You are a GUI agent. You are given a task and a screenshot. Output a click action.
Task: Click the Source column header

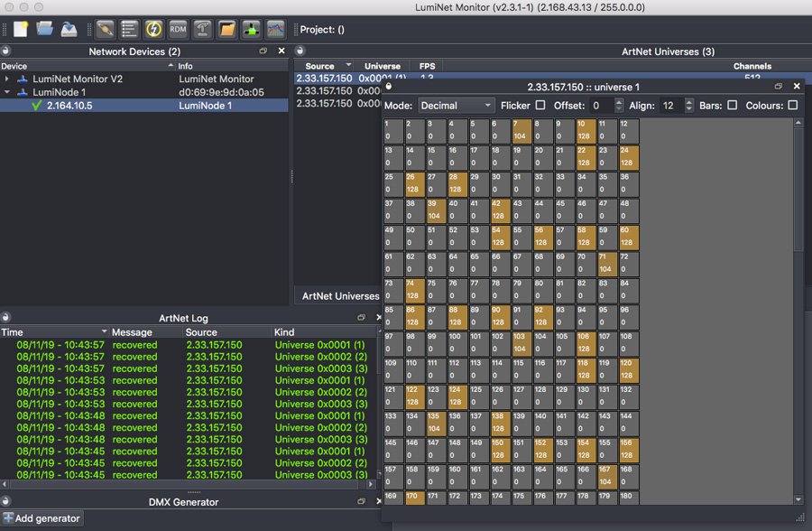319,66
